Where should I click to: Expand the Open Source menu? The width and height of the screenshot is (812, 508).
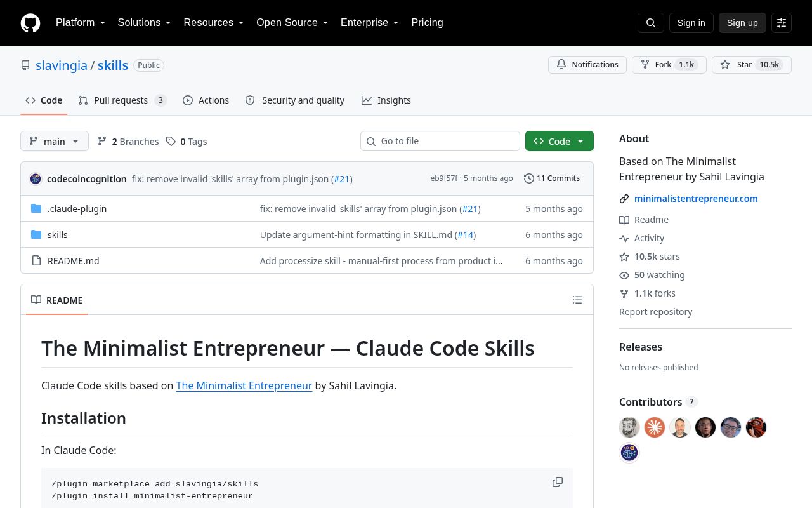point(292,23)
